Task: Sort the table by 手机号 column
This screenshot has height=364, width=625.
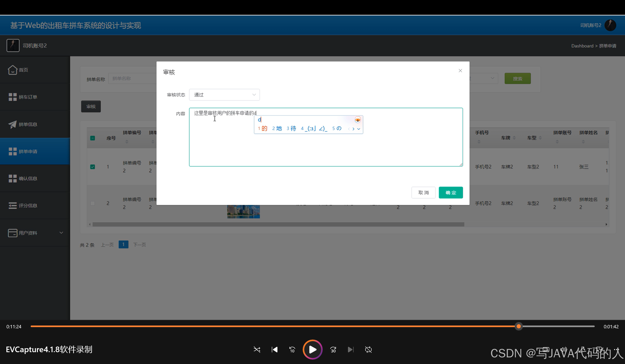Action: coord(479,142)
